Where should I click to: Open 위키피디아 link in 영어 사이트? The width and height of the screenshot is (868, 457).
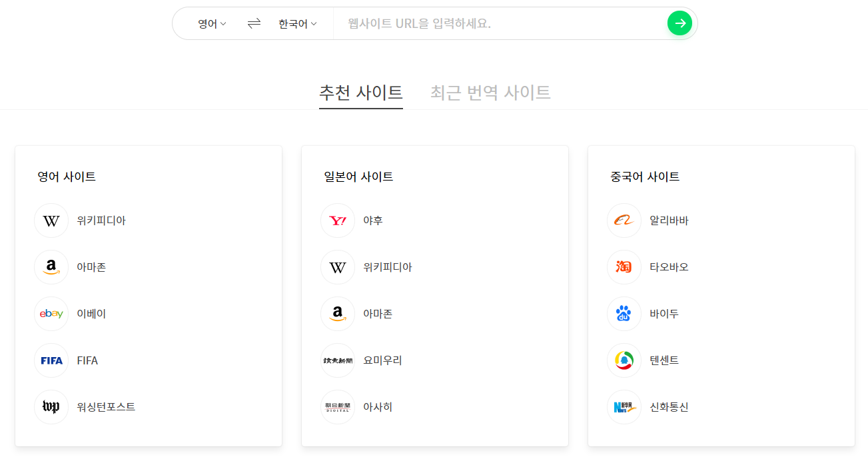[101, 221]
